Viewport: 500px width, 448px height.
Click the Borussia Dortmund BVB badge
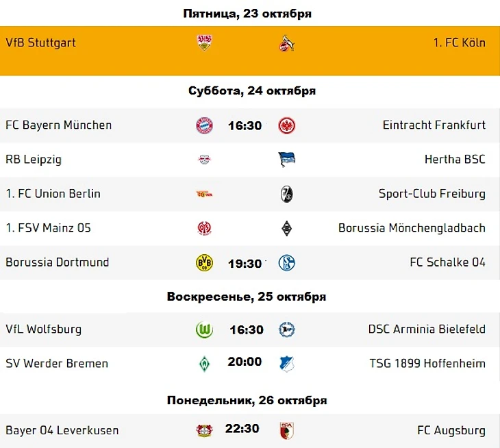point(204,263)
